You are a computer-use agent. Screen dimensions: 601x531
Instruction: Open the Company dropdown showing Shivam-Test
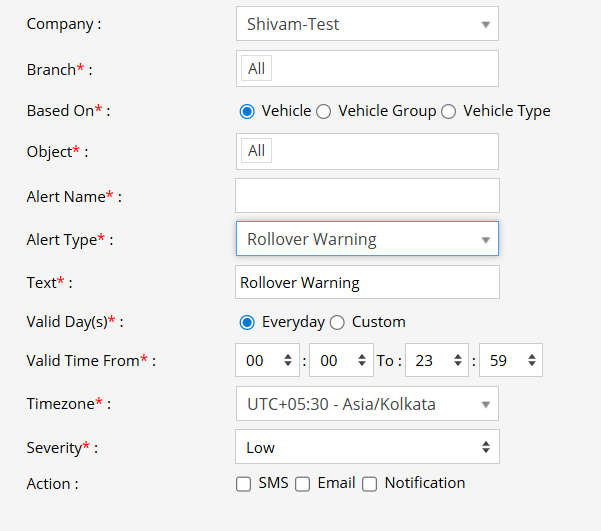(366, 24)
